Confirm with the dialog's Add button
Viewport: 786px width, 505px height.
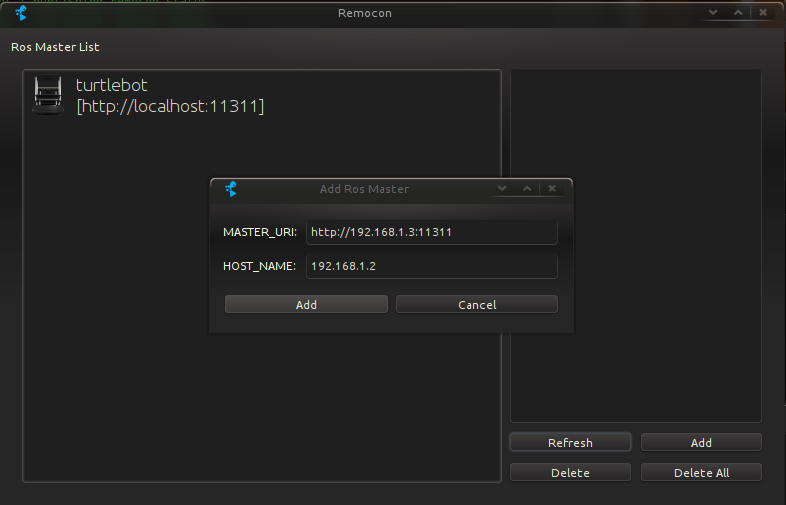point(306,305)
